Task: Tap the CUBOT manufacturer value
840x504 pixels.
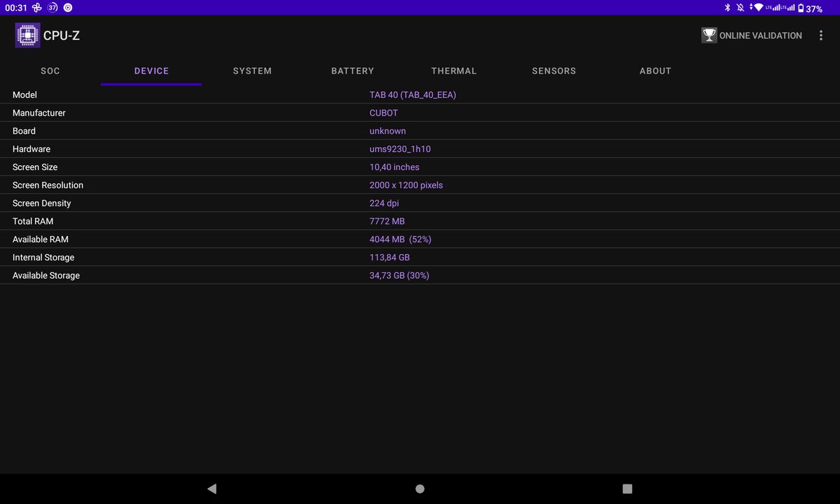Action: 384,113
